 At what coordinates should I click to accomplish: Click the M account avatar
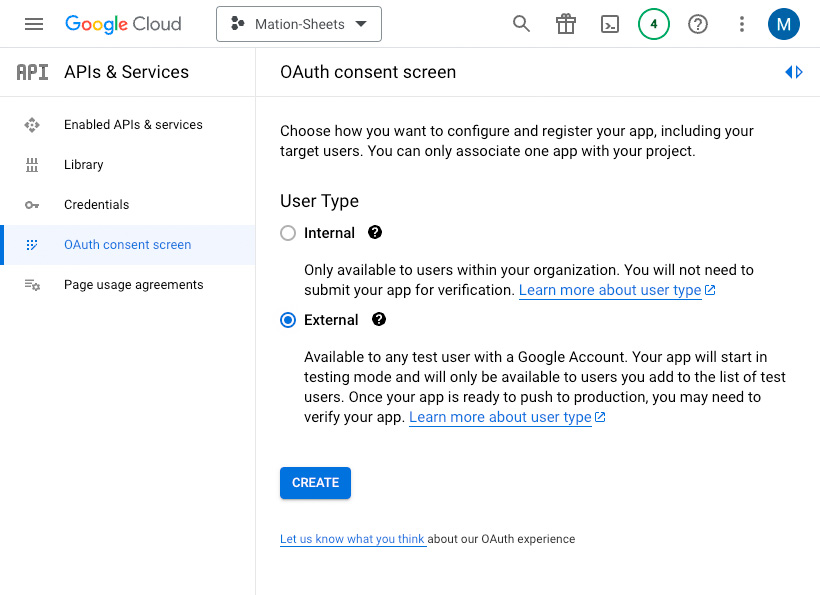[x=783, y=24]
